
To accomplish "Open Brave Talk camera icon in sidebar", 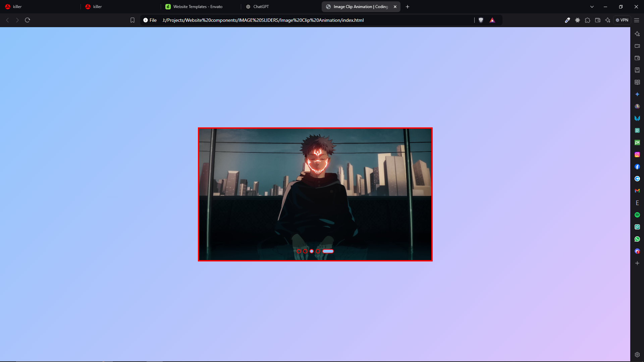I will point(637,46).
